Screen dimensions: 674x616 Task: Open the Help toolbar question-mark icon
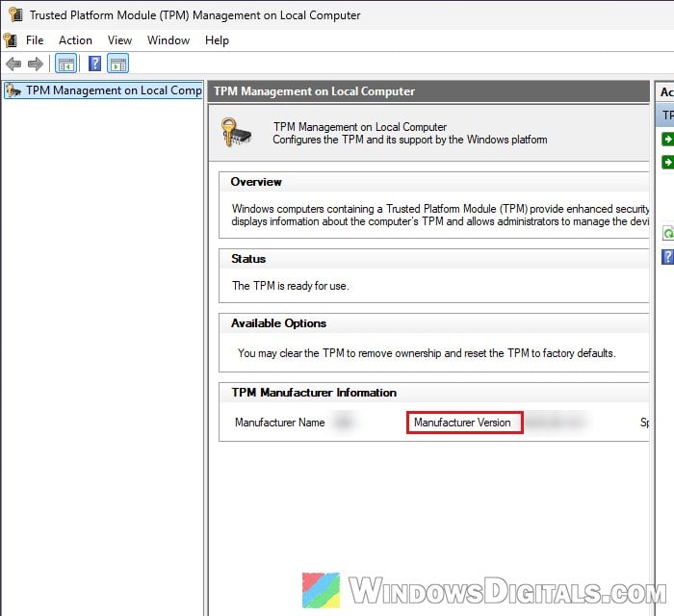point(94,64)
